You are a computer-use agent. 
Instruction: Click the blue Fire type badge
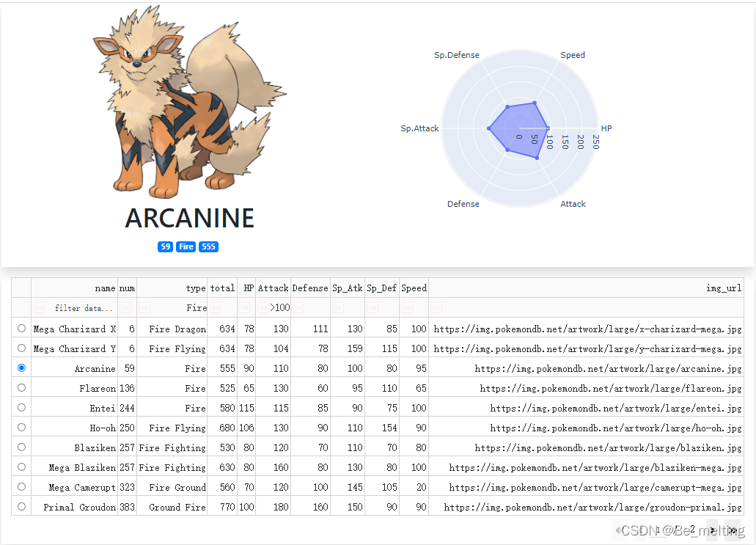coord(186,247)
